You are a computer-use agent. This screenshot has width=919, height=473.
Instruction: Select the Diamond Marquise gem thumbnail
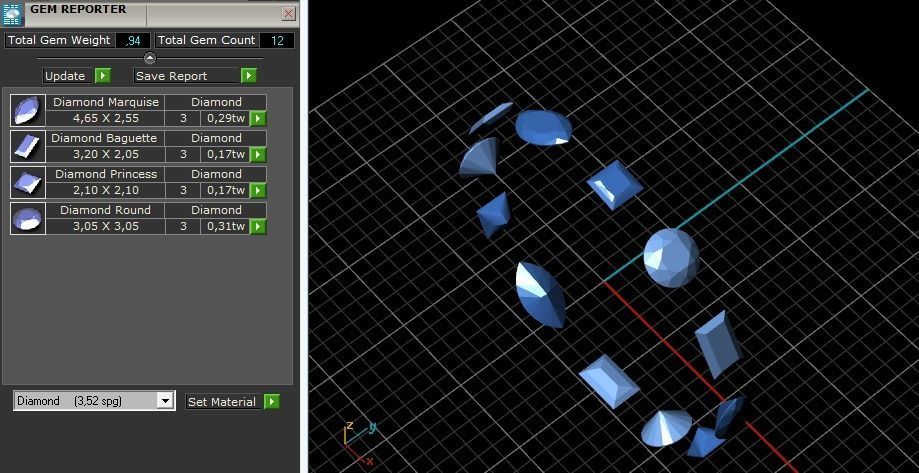point(28,110)
